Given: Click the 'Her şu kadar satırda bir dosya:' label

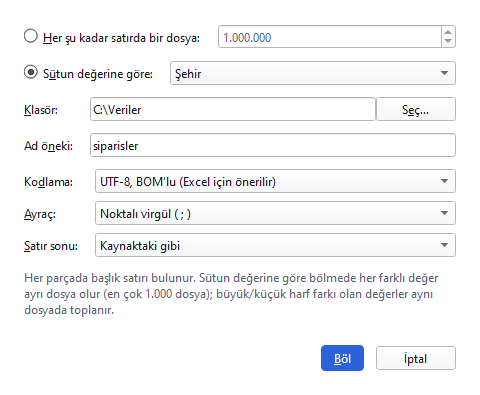Looking at the screenshot, I should pyautogui.click(x=121, y=38).
